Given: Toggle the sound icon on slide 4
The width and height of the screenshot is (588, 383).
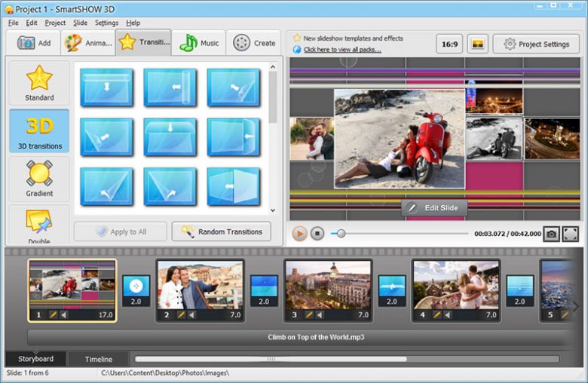Looking at the screenshot, I should (447, 314).
